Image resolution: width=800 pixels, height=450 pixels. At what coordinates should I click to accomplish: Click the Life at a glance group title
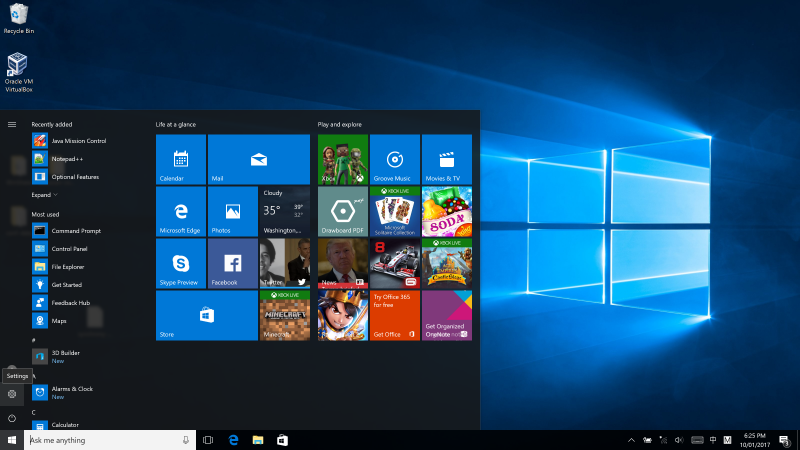pos(176,124)
